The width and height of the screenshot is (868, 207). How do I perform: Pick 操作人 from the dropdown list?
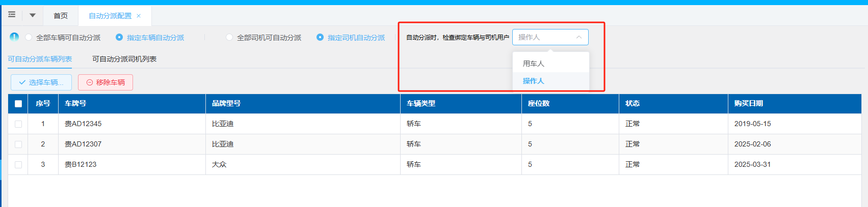(x=534, y=81)
